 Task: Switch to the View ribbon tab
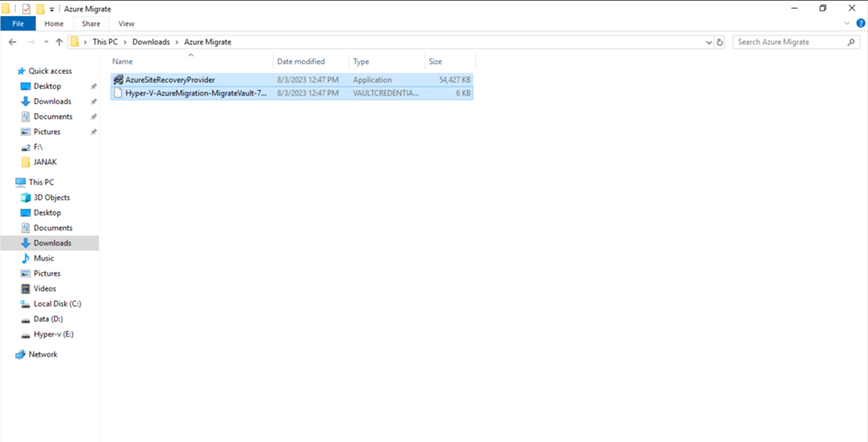[x=126, y=24]
